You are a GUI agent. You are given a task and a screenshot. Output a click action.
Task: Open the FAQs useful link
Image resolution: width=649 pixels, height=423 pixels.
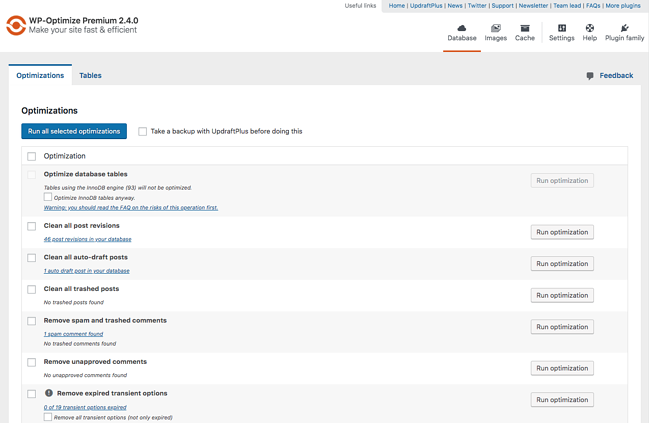pyautogui.click(x=593, y=5)
